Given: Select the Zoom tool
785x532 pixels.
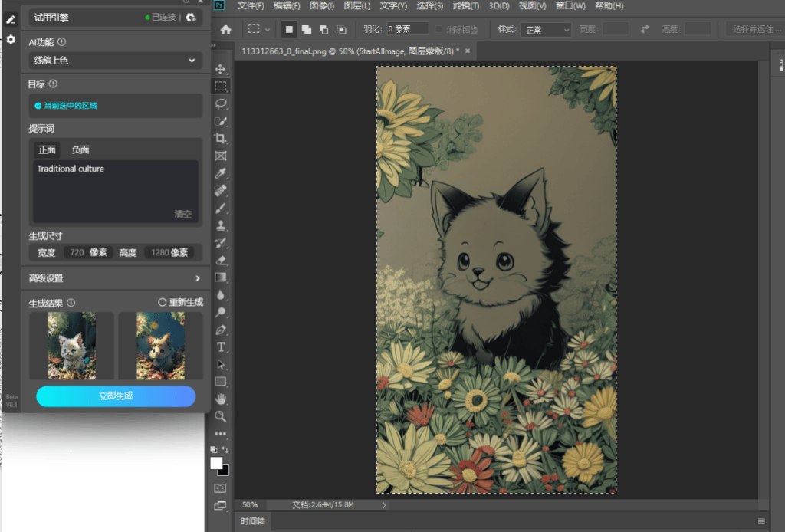Looking at the screenshot, I should (x=220, y=416).
